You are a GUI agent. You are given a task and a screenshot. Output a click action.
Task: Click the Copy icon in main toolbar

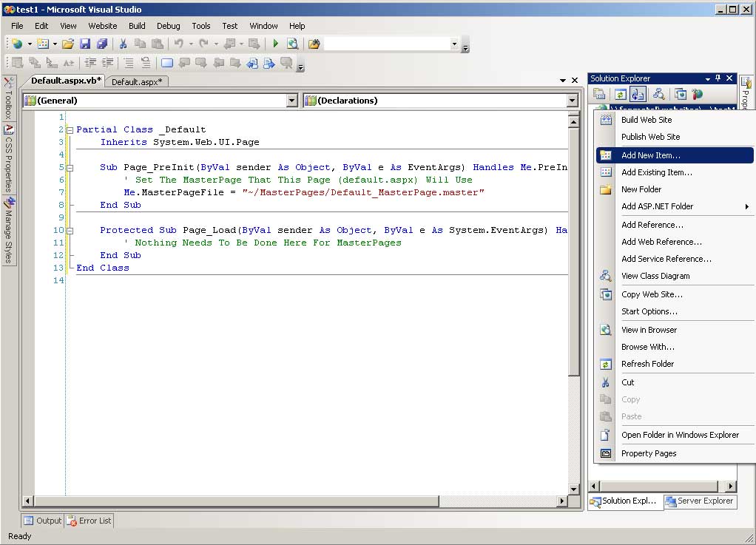click(141, 44)
